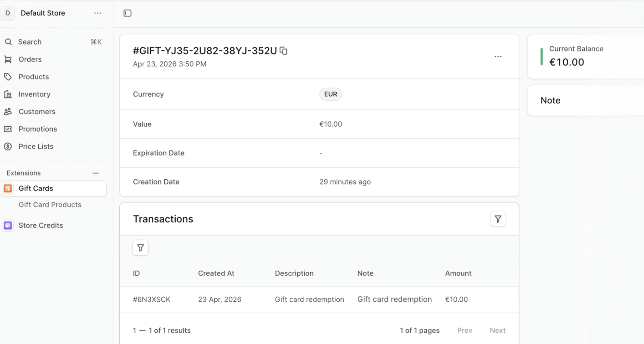
Task: Open gift card actions ellipsis menu
Action: point(498,56)
